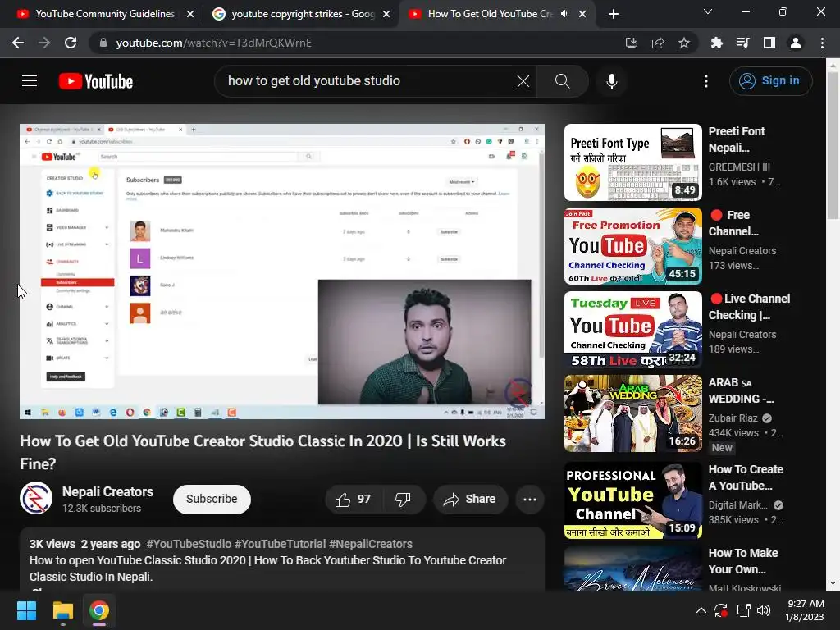Dislike the video with thumbs down
The image size is (840, 630).
[x=403, y=500]
